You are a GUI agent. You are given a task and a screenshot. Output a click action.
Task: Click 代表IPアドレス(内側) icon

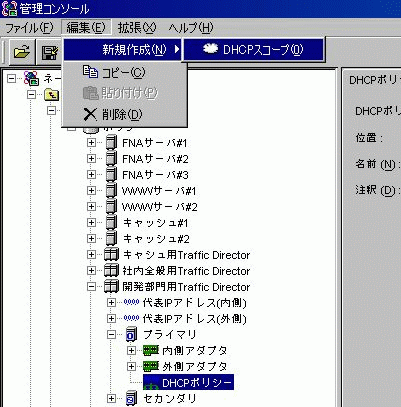131,302
